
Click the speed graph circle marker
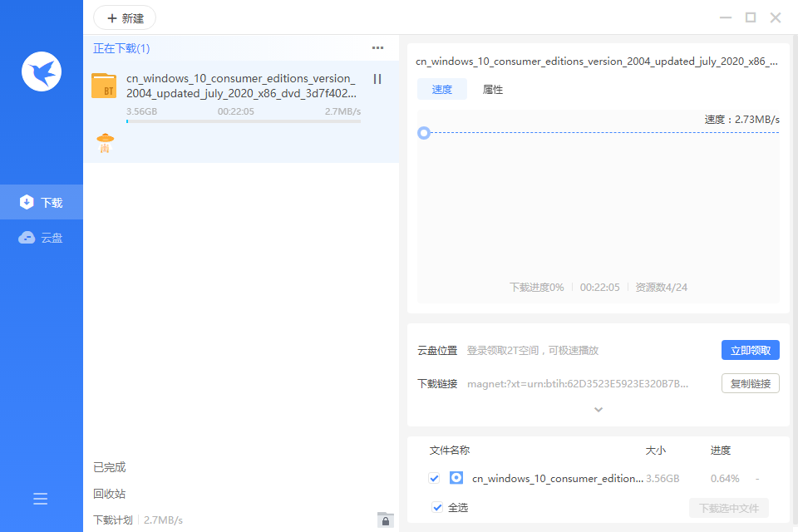pos(424,133)
